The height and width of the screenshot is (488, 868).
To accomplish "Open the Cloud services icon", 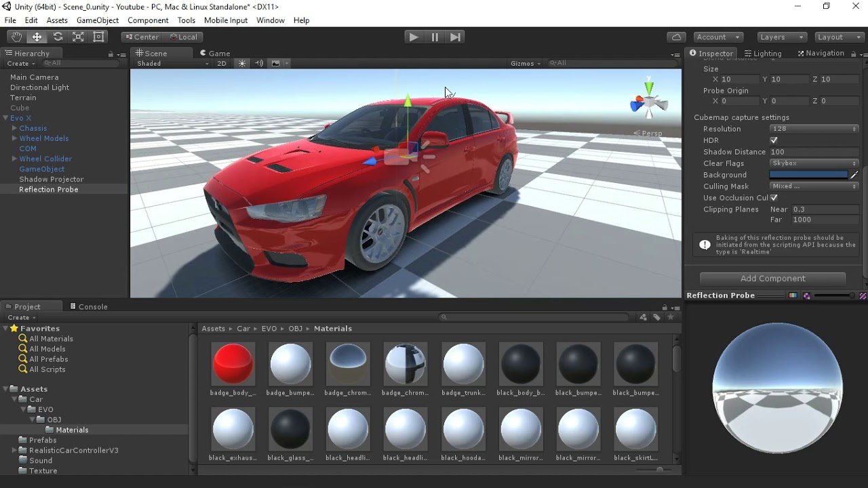I will click(x=676, y=37).
